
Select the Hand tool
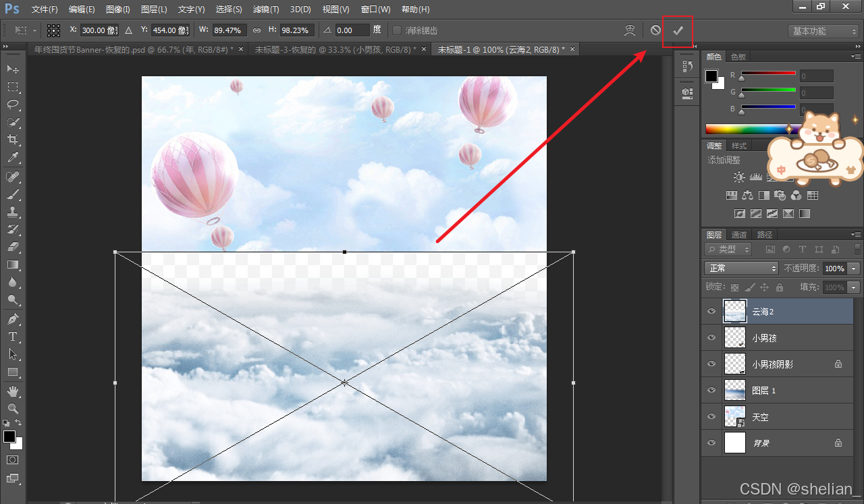click(x=13, y=391)
